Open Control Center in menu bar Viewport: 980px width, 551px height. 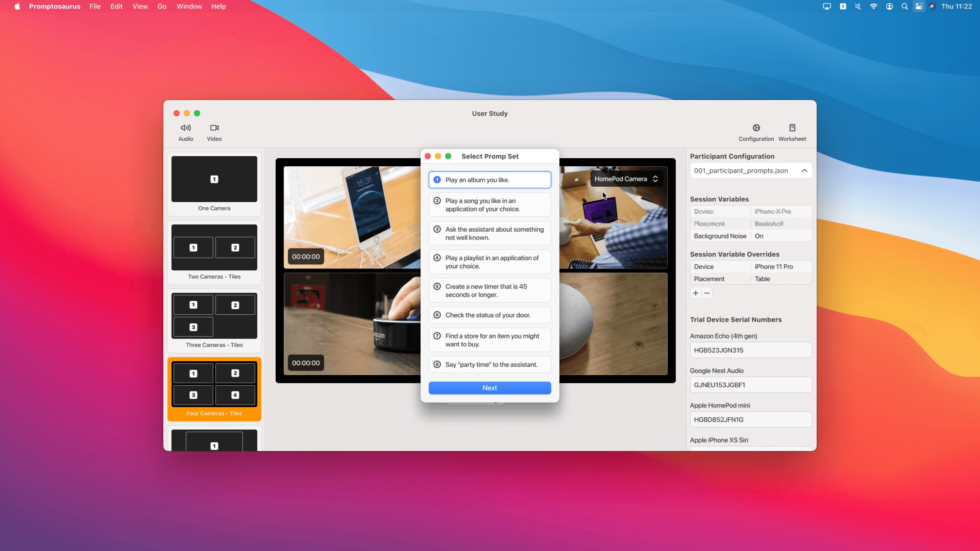919,6
